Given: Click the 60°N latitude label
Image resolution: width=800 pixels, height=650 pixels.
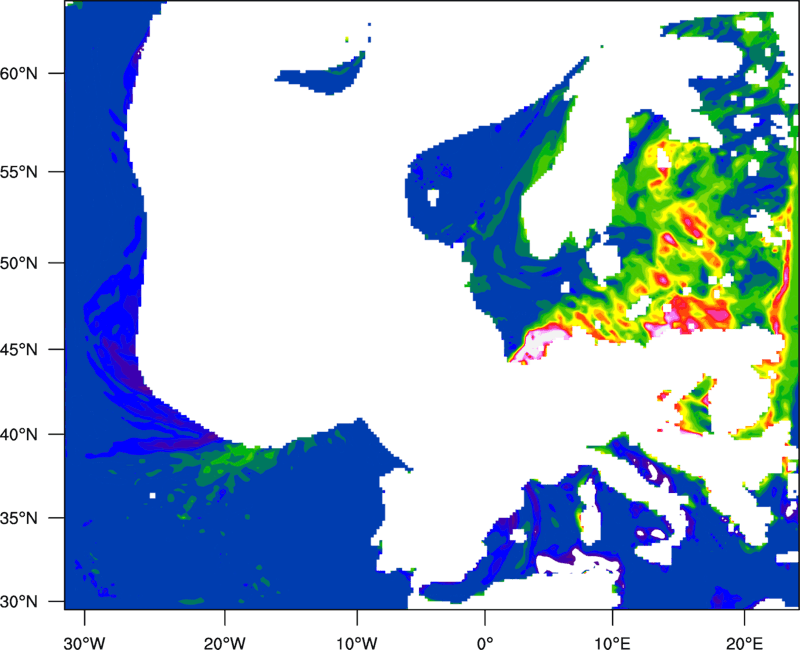Looking at the screenshot, I should point(19,73).
